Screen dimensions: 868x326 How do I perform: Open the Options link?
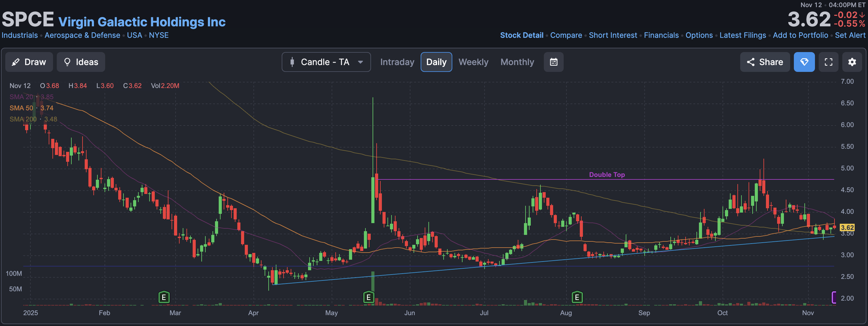coord(699,35)
